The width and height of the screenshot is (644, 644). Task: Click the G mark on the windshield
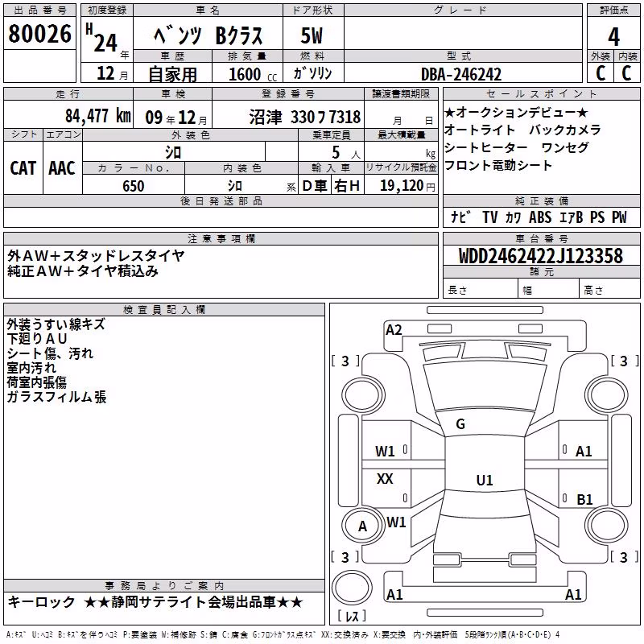point(460,424)
